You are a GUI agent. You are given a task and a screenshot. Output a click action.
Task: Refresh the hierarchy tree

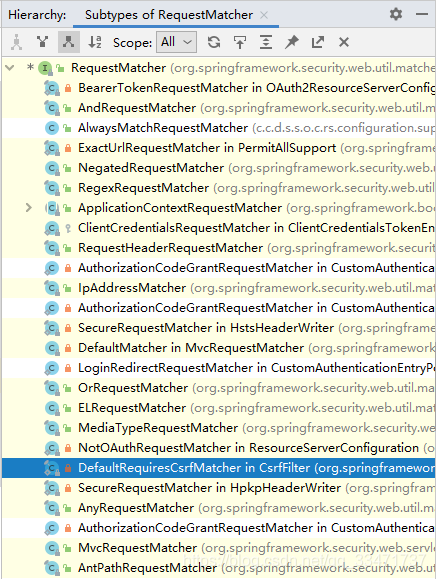click(214, 42)
